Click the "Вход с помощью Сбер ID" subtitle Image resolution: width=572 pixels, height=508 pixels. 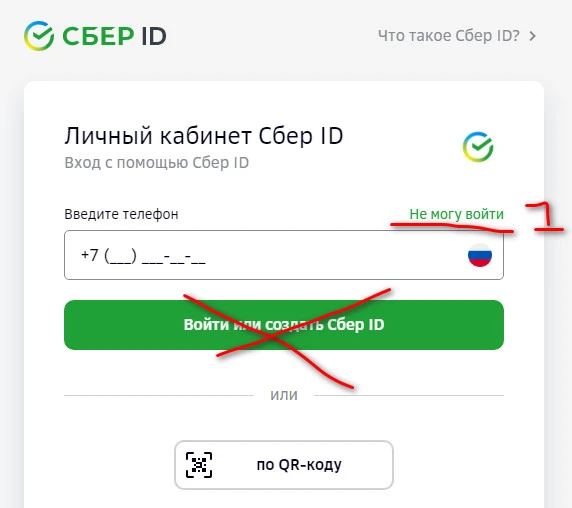[x=156, y=163]
